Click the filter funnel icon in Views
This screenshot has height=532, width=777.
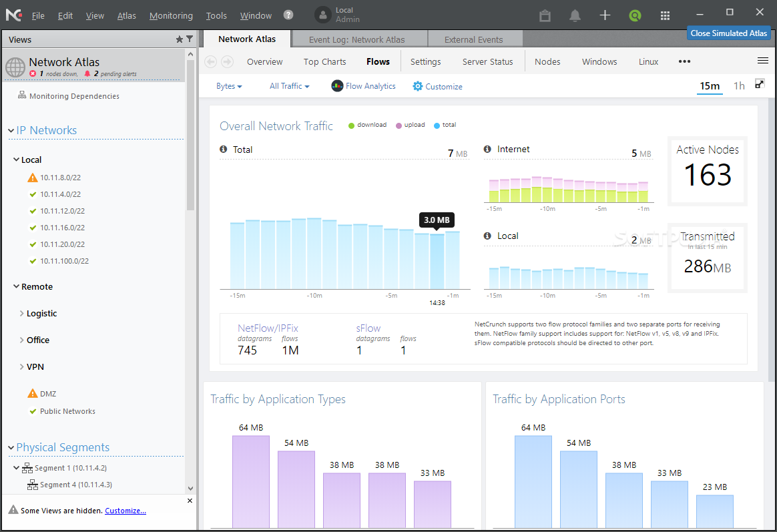pos(190,39)
